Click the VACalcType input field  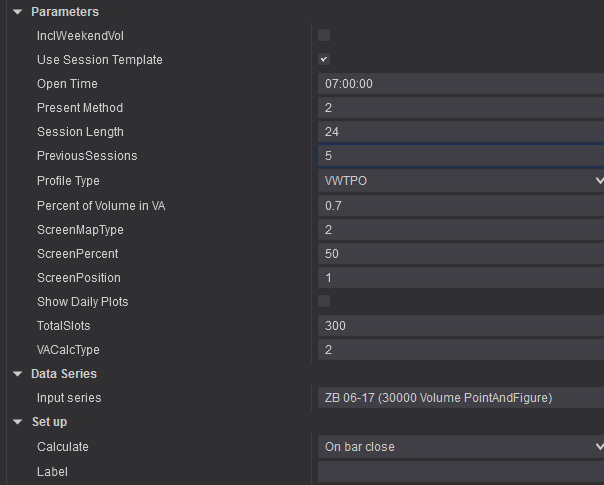(461, 350)
